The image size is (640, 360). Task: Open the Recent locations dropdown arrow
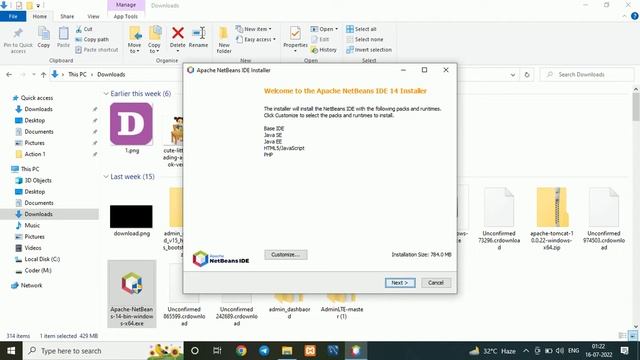pos(33,74)
